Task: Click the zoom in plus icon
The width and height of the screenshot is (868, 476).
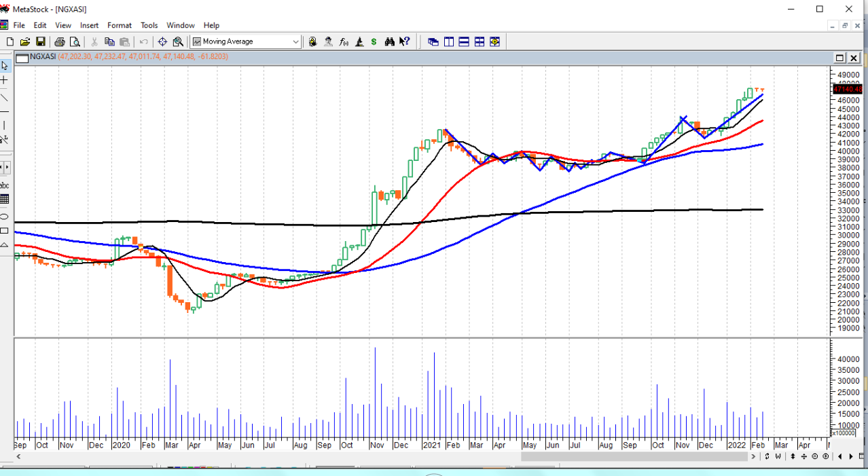Action: (x=825, y=456)
